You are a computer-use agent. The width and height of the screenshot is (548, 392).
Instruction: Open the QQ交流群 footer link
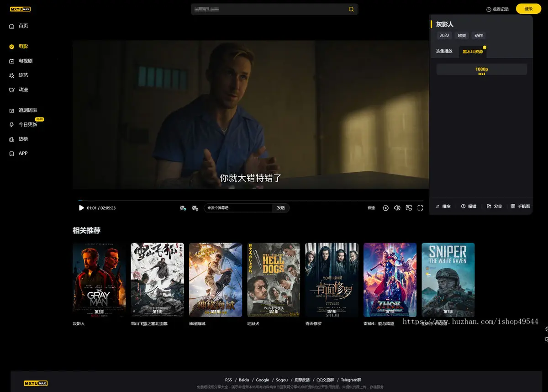pyautogui.click(x=325, y=380)
